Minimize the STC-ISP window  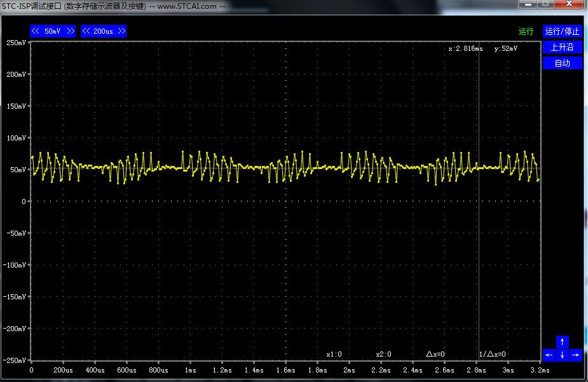coord(528,4)
